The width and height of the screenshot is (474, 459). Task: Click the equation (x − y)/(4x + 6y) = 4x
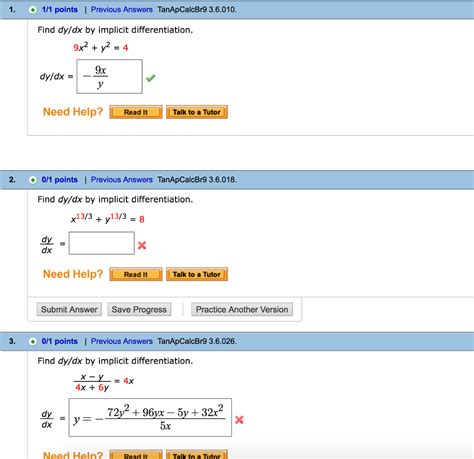pyautogui.click(x=104, y=382)
